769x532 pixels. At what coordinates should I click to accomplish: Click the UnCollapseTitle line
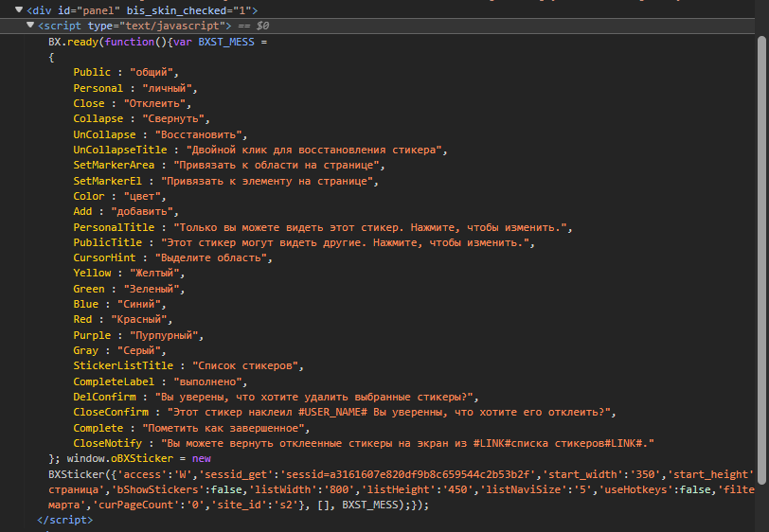[260, 150]
